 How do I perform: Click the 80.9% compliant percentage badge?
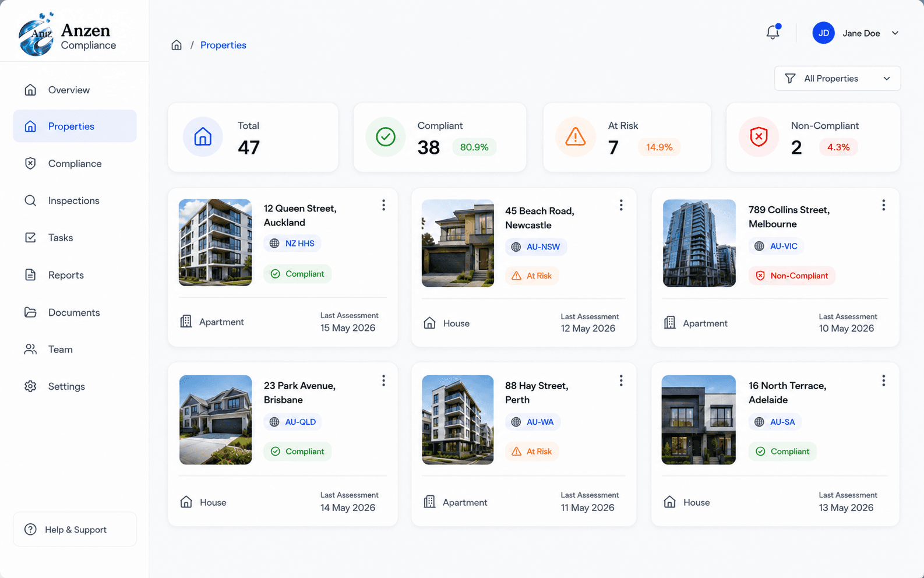coord(474,147)
